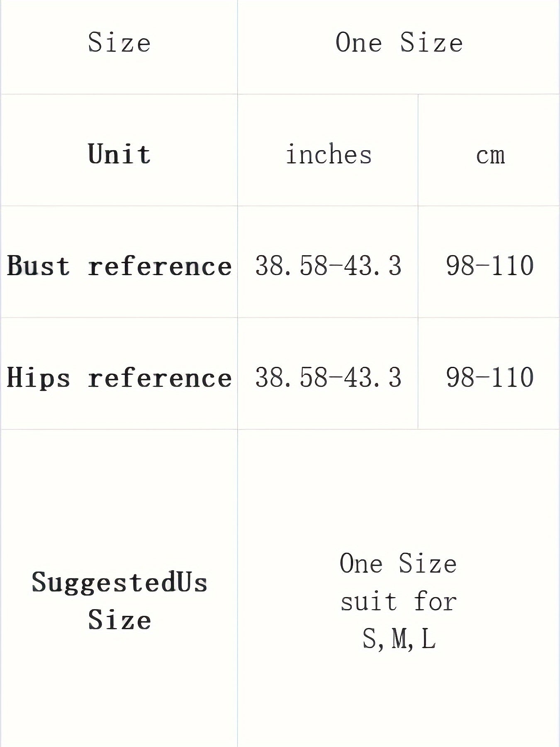Click "reference" in the Hips row label

pos(160,378)
